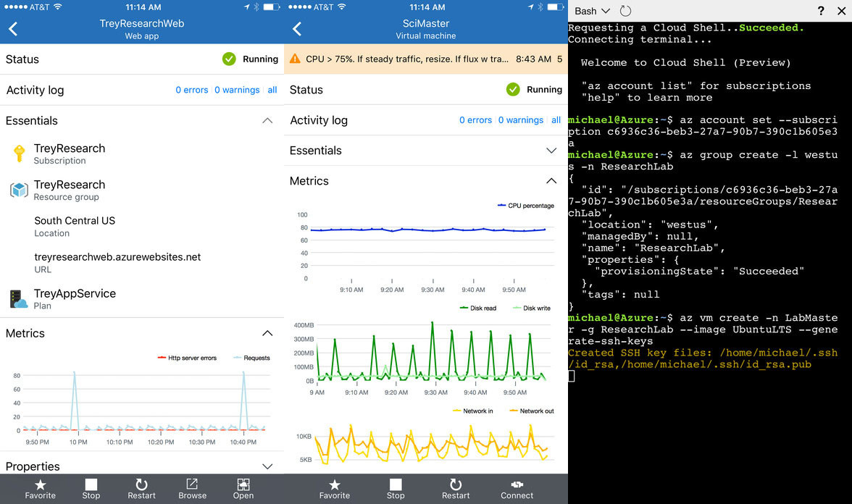Tap CPU percentage legend entry
This screenshot has width=852, height=504.
(x=526, y=206)
